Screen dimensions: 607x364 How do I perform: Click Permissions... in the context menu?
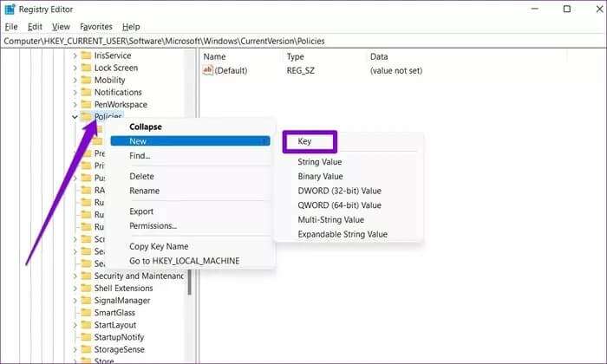[x=153, y=226]
